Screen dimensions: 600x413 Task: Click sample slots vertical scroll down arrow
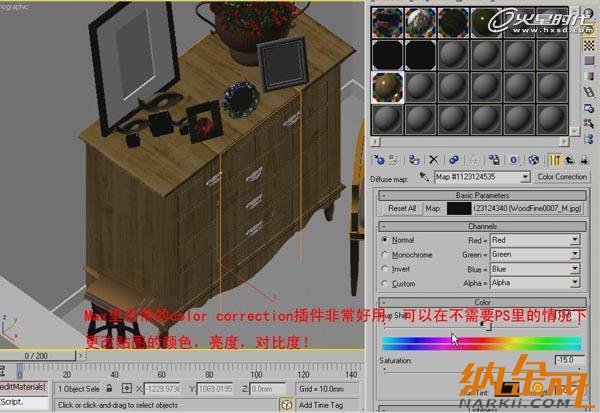[x=574, y=131]
